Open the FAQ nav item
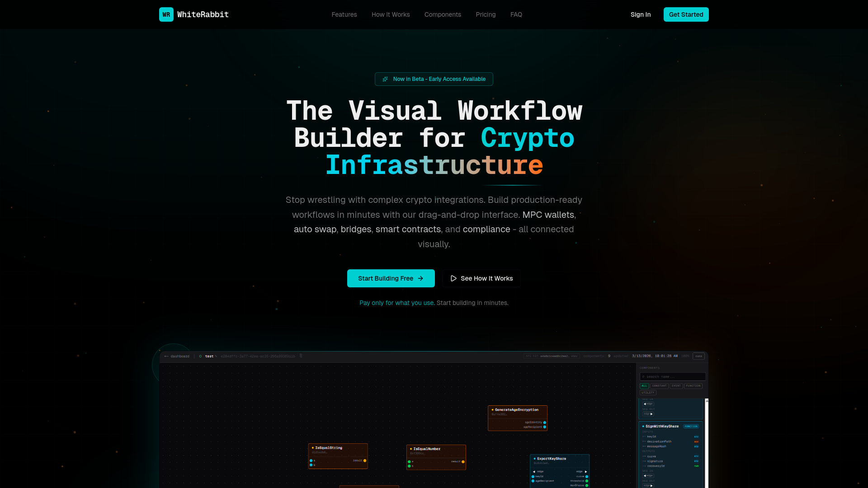The image size is (868, 488). point(516,14)
